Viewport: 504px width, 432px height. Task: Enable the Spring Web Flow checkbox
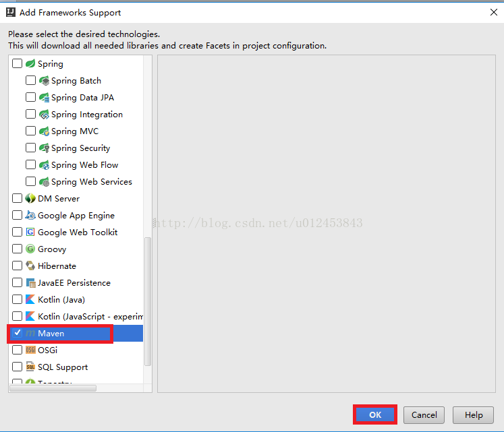[30, 164]
